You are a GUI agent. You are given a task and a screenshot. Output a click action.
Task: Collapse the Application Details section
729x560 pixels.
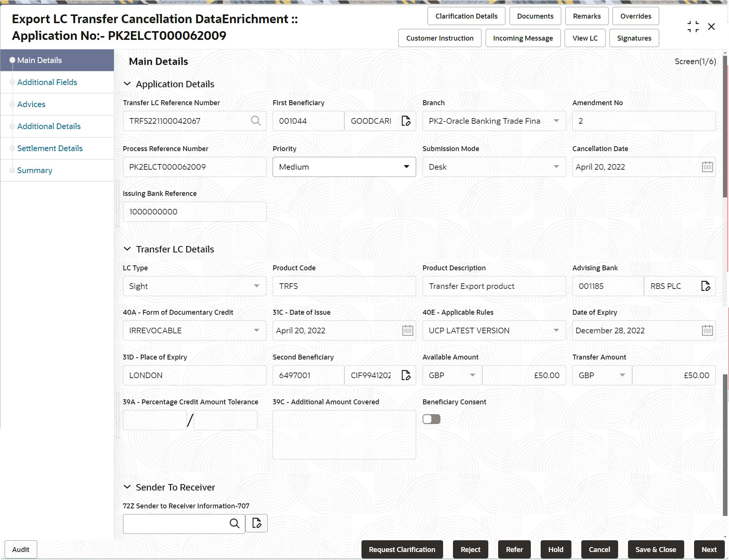pos(127,84)
